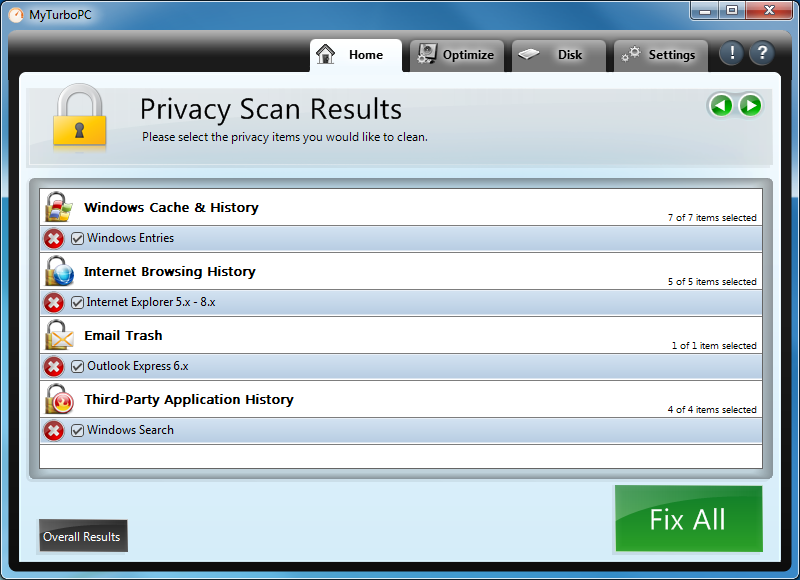Click the '5 of 5 items selected' text
Viewport: 800px width, 580px height.
tap(712, 282)
